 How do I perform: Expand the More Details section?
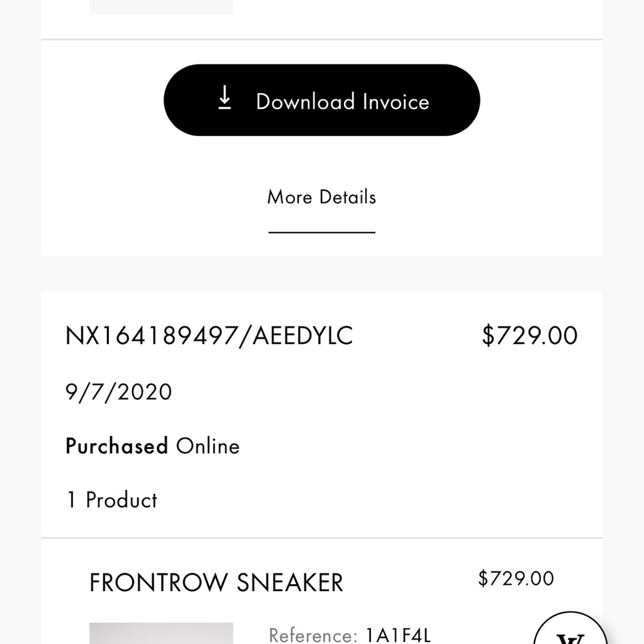point(321,198)
